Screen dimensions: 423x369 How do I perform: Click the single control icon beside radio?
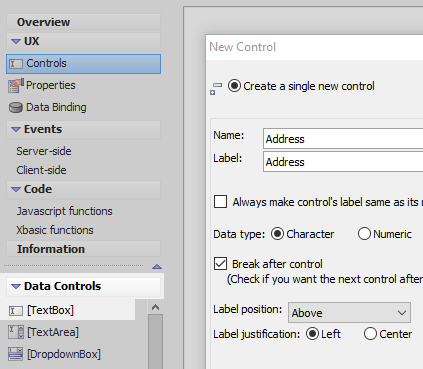pos(216,89)
